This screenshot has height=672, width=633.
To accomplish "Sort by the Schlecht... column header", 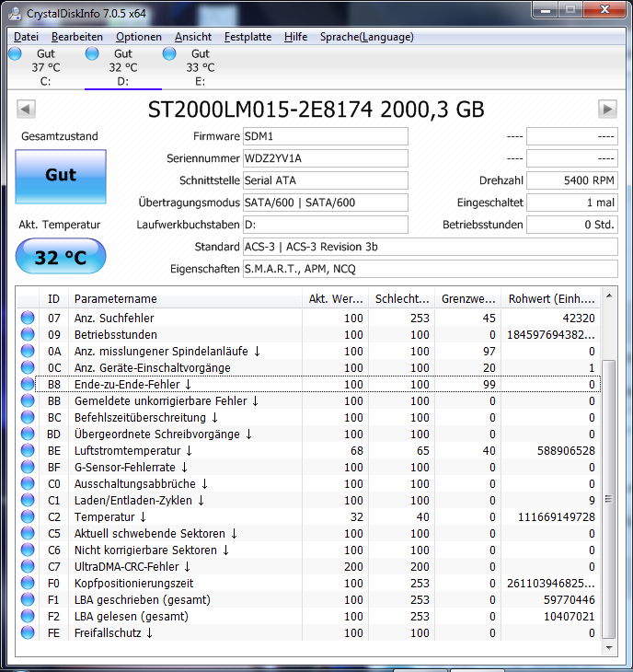I will point(402,298).
